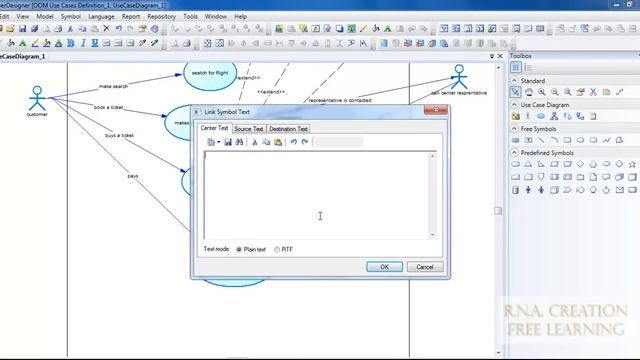Viewport: 640px width, 360px height.
Task: Open the Model menu
Action: tap(45, 17)
